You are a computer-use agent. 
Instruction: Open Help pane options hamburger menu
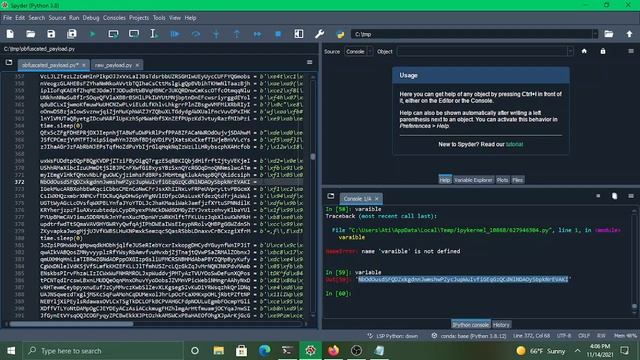[x=631, y=51]
